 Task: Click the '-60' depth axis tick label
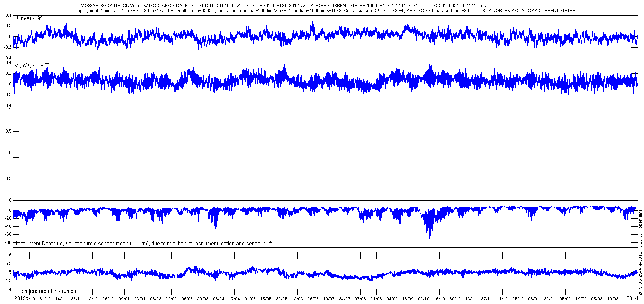click(x=8, y=235)
